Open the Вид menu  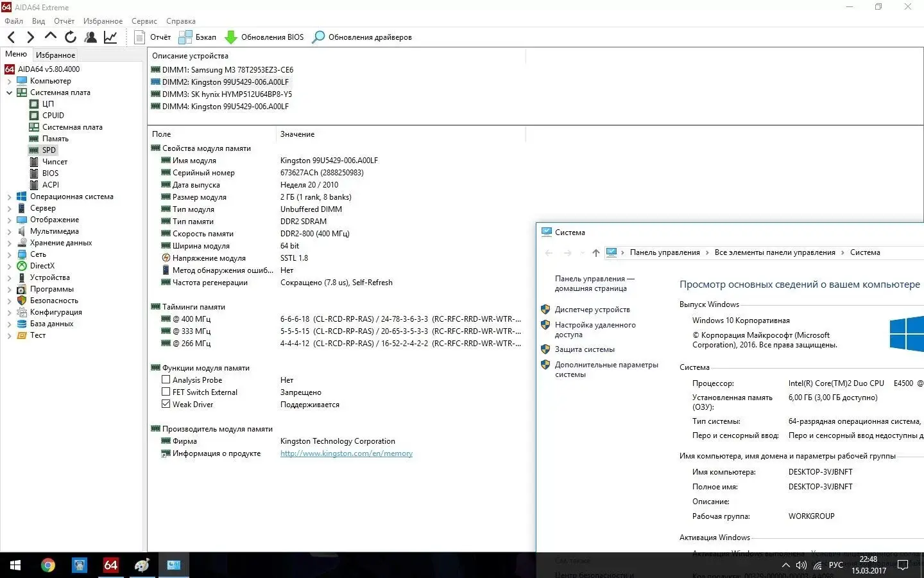(x=38, y=21)
